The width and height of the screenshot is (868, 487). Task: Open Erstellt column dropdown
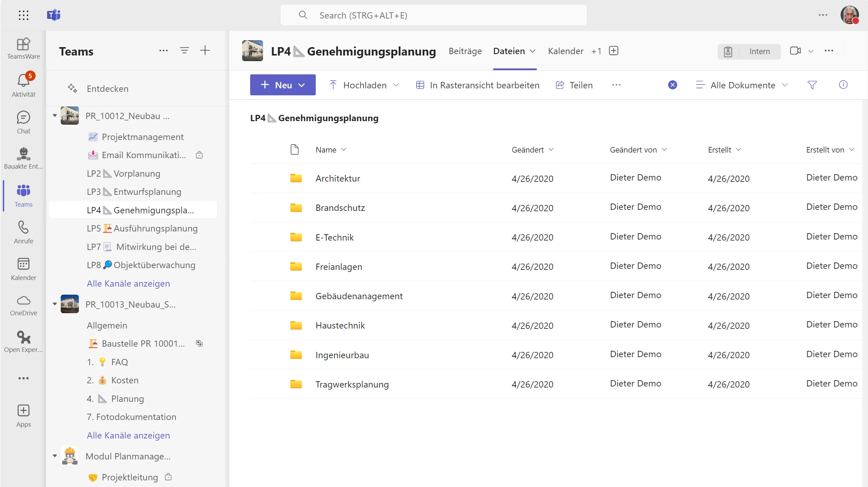point(725,150)
